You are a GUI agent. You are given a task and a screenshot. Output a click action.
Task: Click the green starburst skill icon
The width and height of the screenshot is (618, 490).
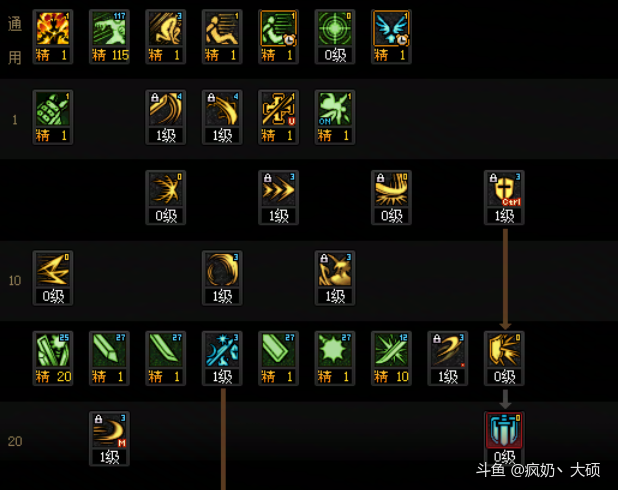click(x=335, y=350)
